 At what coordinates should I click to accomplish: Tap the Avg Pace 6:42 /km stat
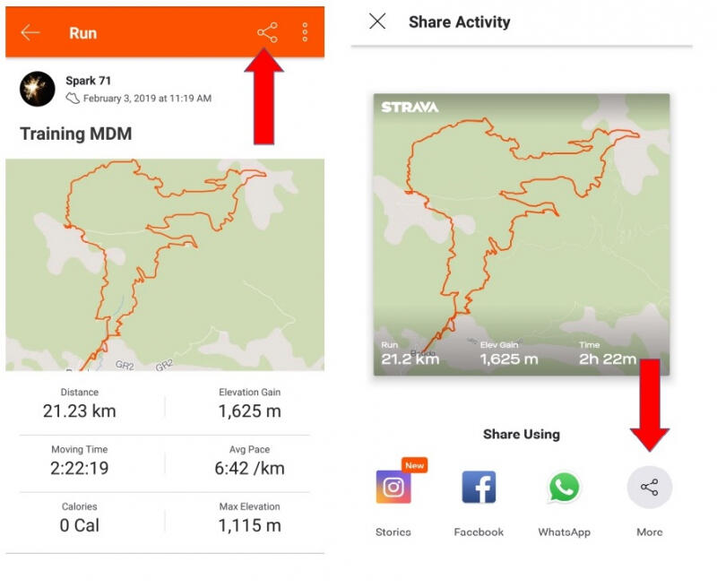pyautogui.click(x=249, y=461)
